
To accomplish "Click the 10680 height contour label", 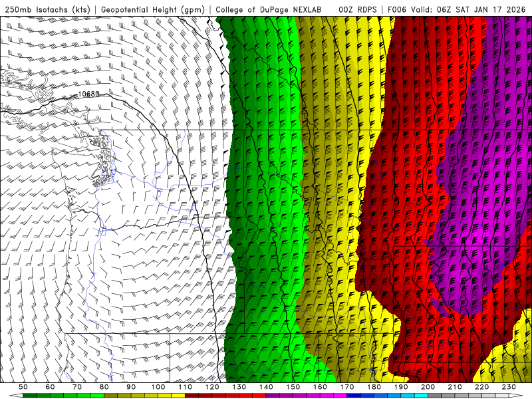I will (88, 94).
